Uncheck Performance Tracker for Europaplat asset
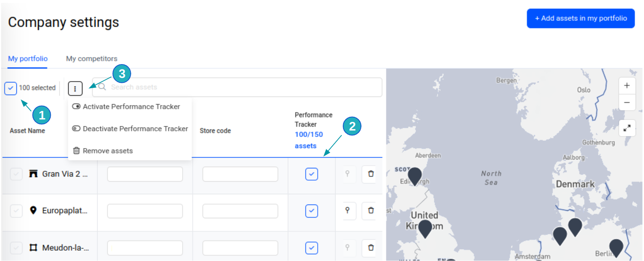The width and height of the screenshot is (644, 261). (312, 211)
